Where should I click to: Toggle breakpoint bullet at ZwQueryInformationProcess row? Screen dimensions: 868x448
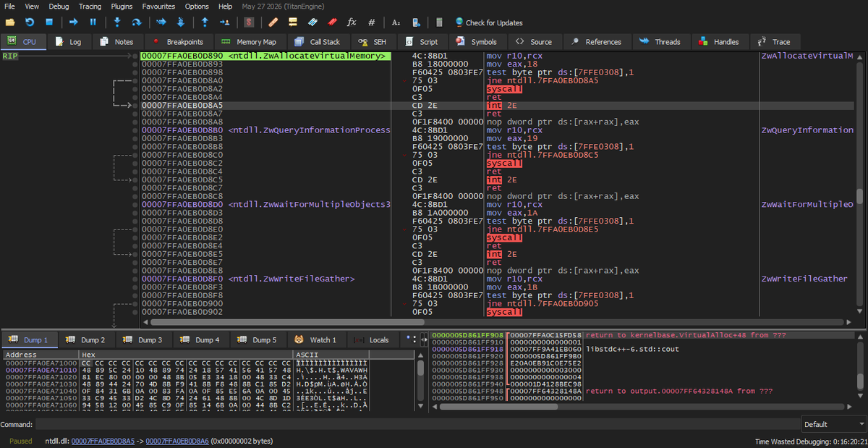(x=136, y=130)
